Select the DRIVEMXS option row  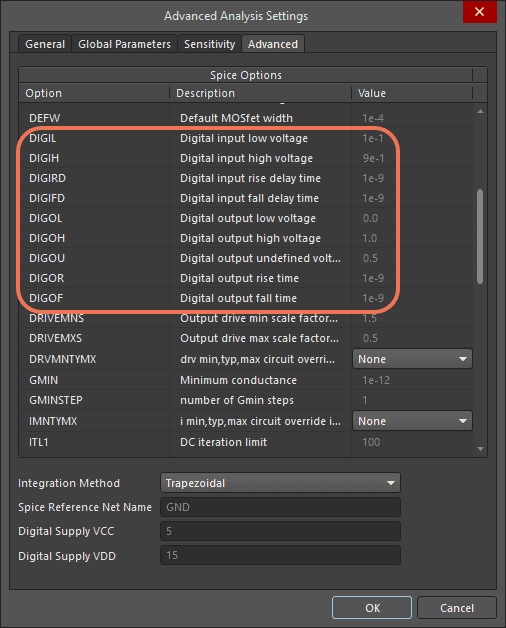[x=246, y=338]
